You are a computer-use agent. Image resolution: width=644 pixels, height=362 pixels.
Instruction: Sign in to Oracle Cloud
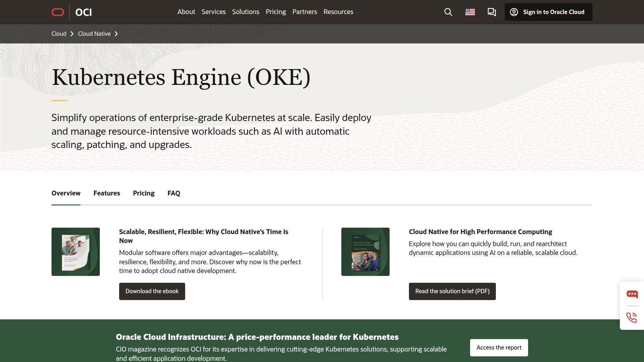548,12
